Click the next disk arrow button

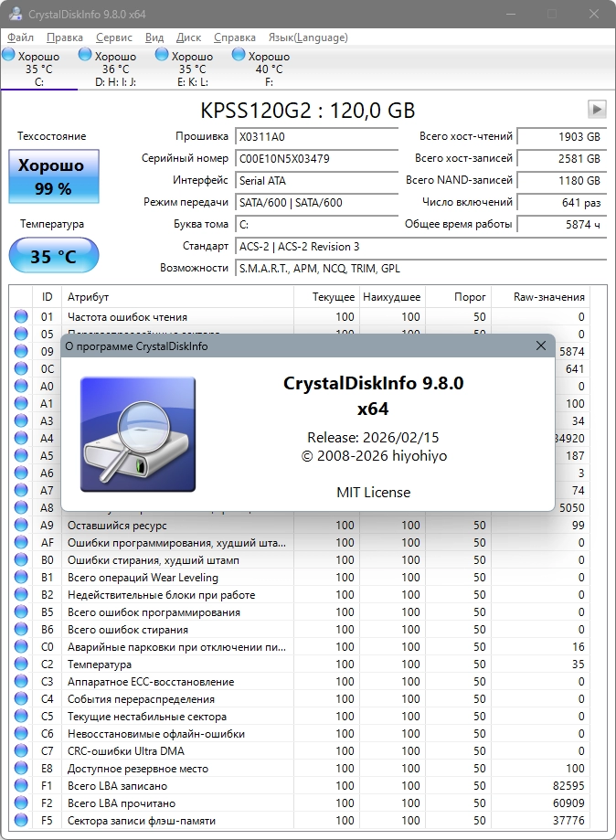click(x=597, y=110)
